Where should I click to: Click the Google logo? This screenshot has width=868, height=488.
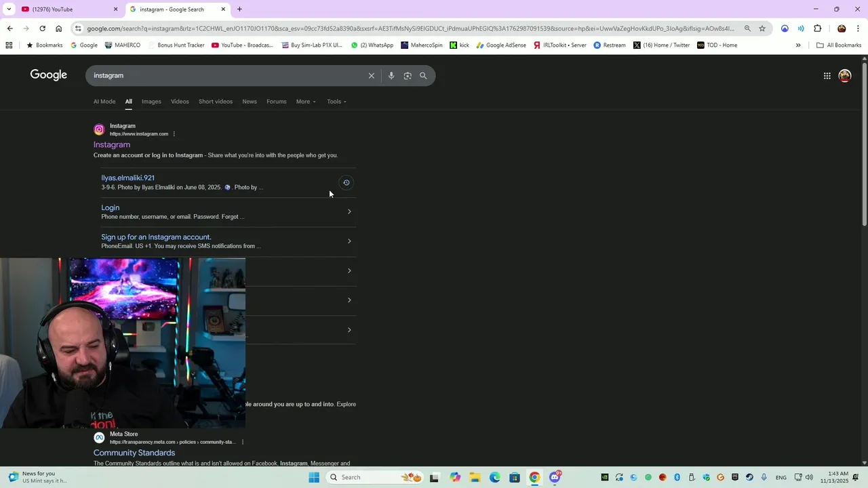click(48, 75)
